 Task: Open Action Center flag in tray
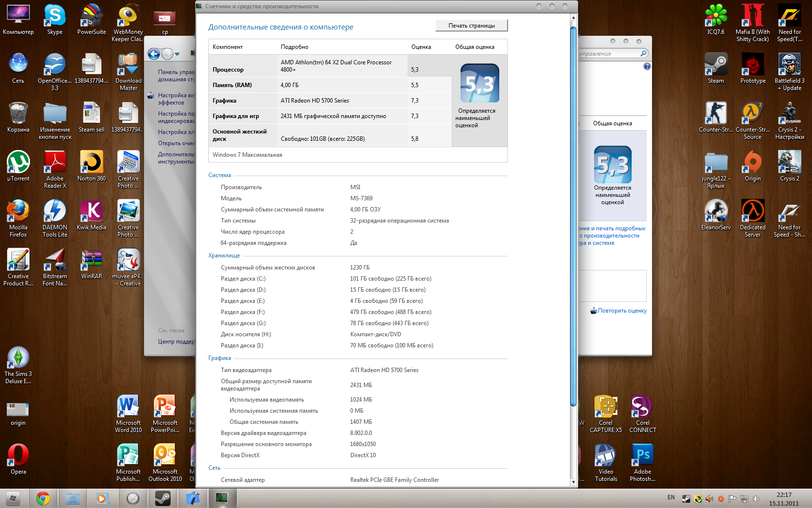pyautogui.click(x=733, y=499)
